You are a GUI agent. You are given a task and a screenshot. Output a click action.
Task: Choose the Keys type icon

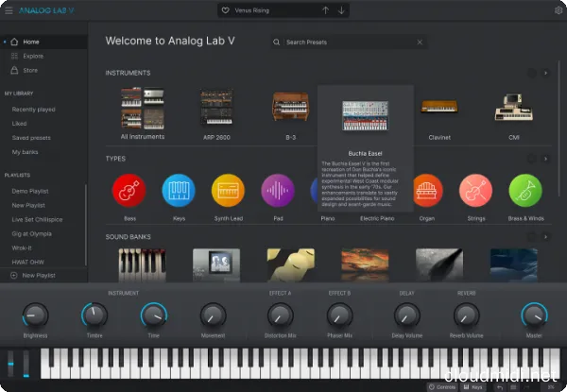coord(179,191)
